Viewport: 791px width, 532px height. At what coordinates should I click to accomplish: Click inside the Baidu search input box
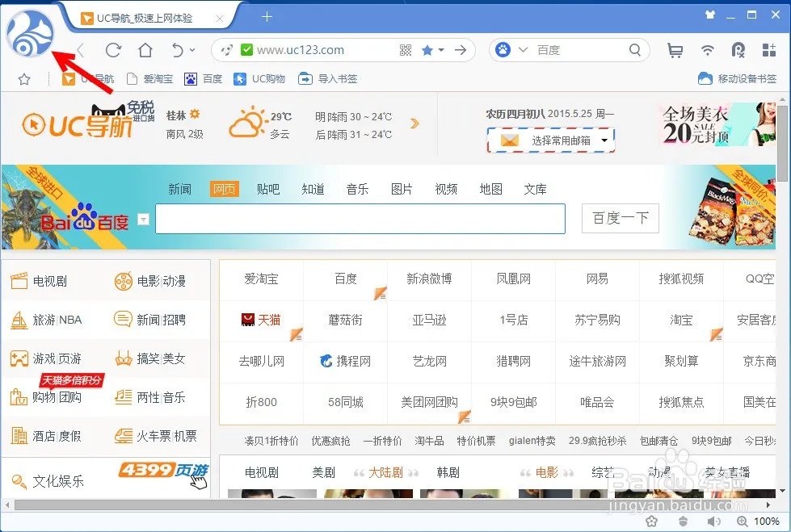point(360,218)
